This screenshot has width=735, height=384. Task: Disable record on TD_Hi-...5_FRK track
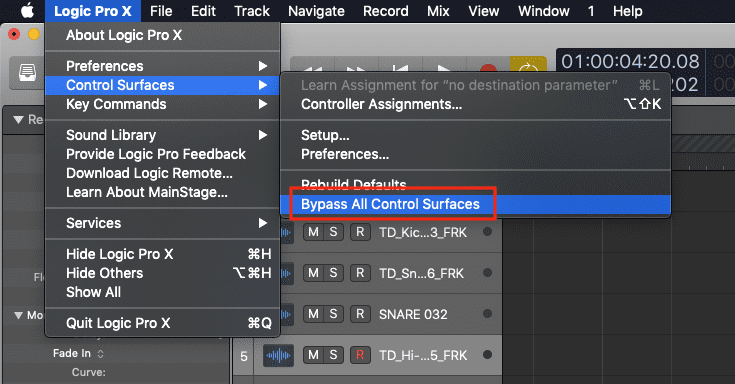(360, 355)
